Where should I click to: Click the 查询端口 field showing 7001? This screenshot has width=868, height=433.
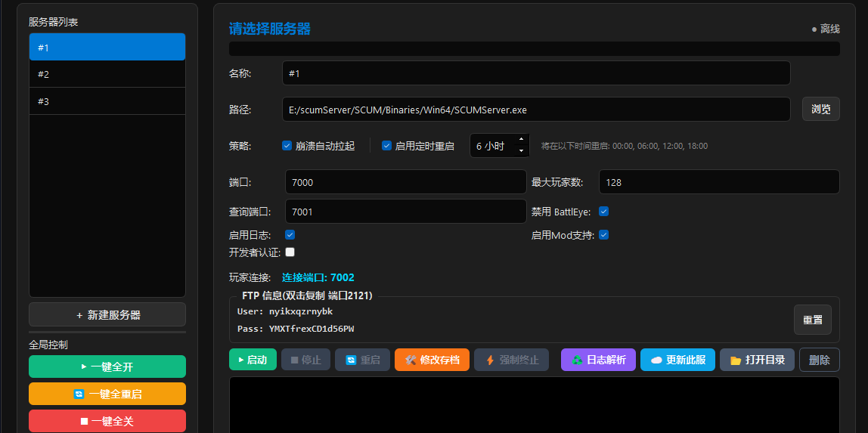click(406, 212)
